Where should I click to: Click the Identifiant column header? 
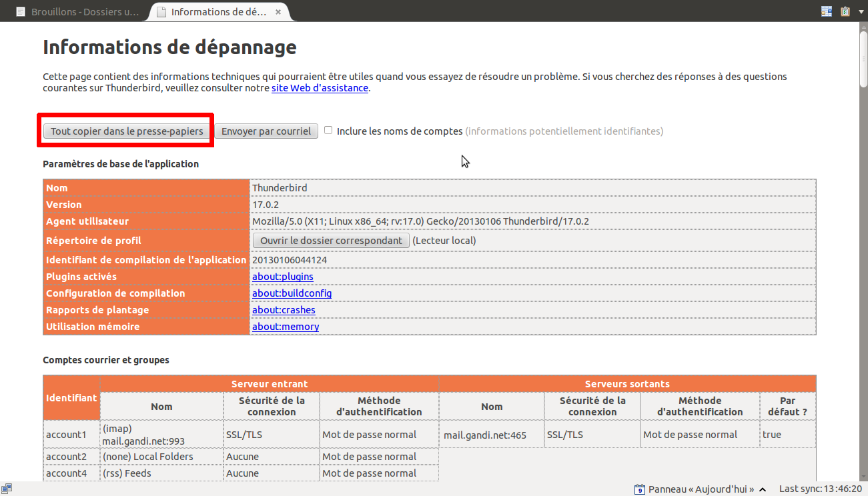[71, 397]
